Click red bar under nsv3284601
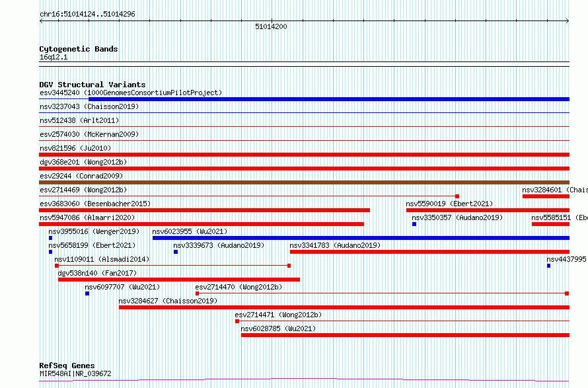 [x=546, y=196]
